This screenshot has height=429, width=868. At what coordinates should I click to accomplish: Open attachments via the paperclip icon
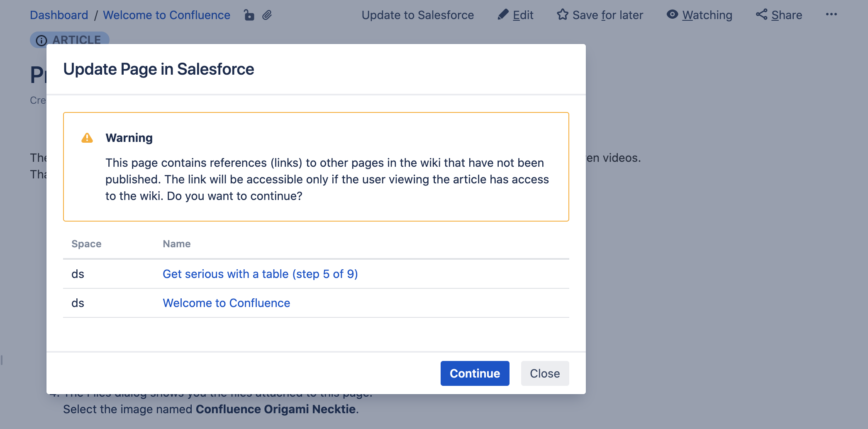tap(267, 15)
